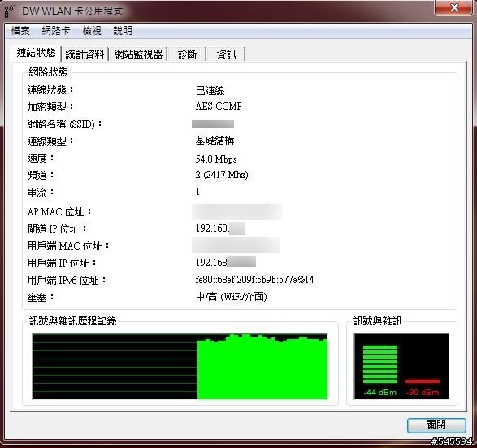Open the 檔案 menu
477x448 pixels.
tap(20, 31)
